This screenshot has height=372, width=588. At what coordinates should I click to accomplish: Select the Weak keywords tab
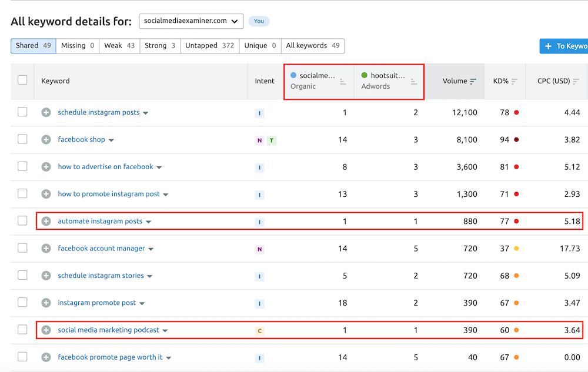[x=119, y=46]
